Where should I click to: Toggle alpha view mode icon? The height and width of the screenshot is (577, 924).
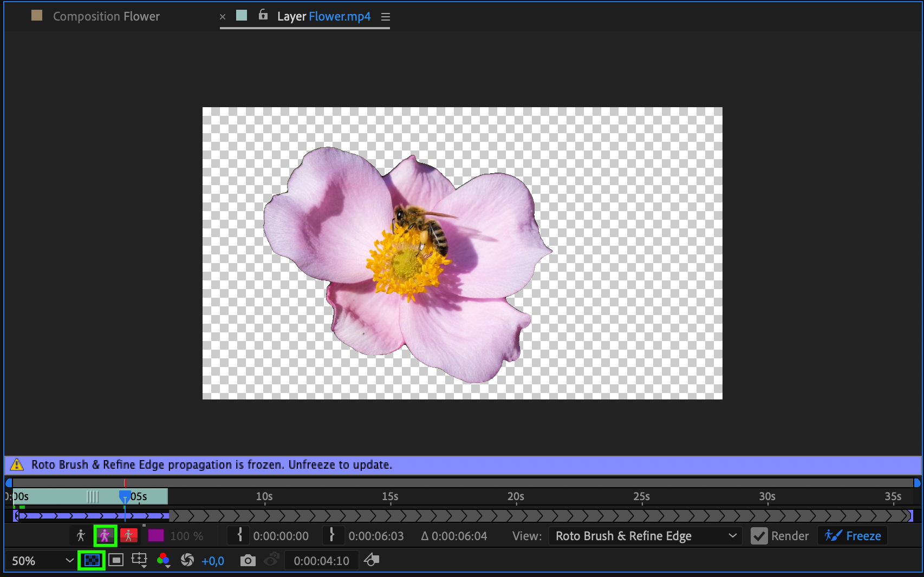(x=81, y=536)
